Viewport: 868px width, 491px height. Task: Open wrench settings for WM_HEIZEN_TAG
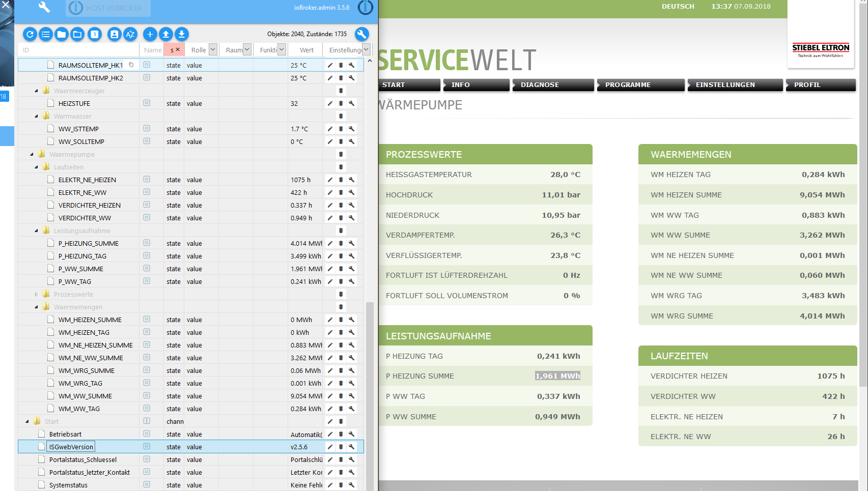click(351, 332)
